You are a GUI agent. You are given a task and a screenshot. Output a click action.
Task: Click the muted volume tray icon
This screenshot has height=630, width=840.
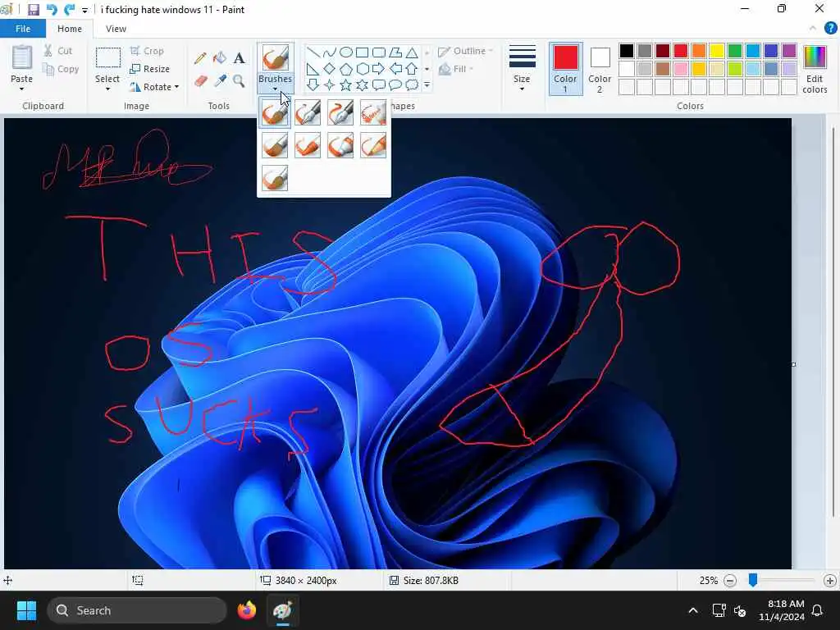(740, 610)
